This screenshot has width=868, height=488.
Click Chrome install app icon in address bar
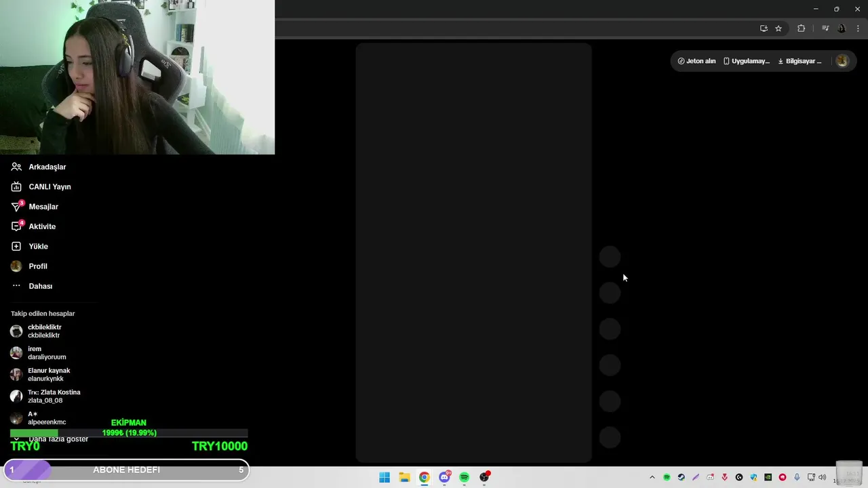(764, 28)
